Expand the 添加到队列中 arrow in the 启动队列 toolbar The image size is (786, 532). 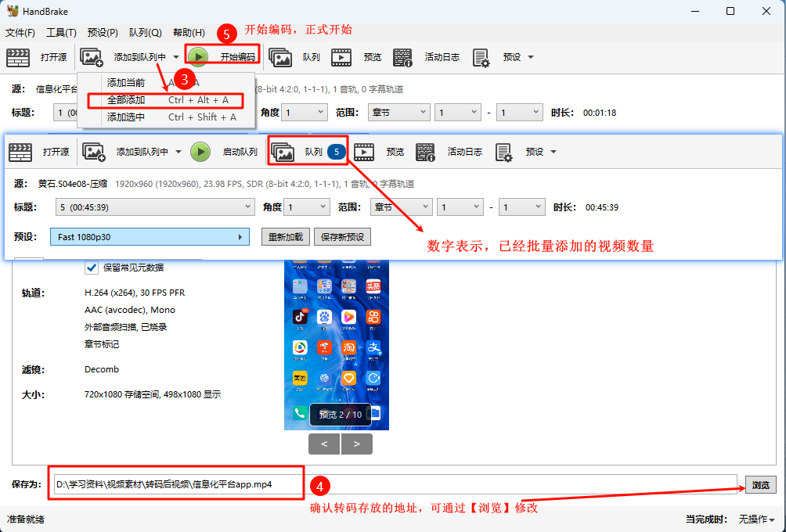(x=178, y=152)
